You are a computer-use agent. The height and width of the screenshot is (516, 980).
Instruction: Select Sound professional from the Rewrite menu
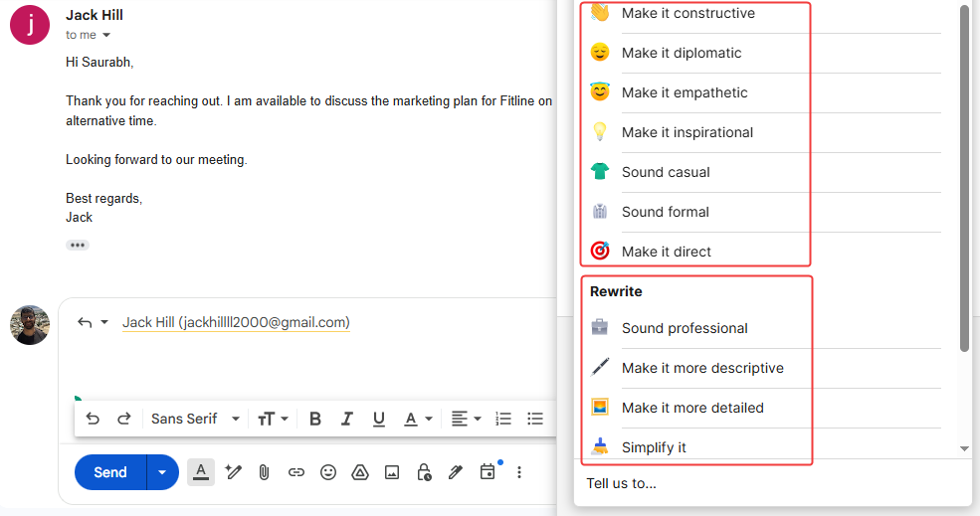coord(685,328)
